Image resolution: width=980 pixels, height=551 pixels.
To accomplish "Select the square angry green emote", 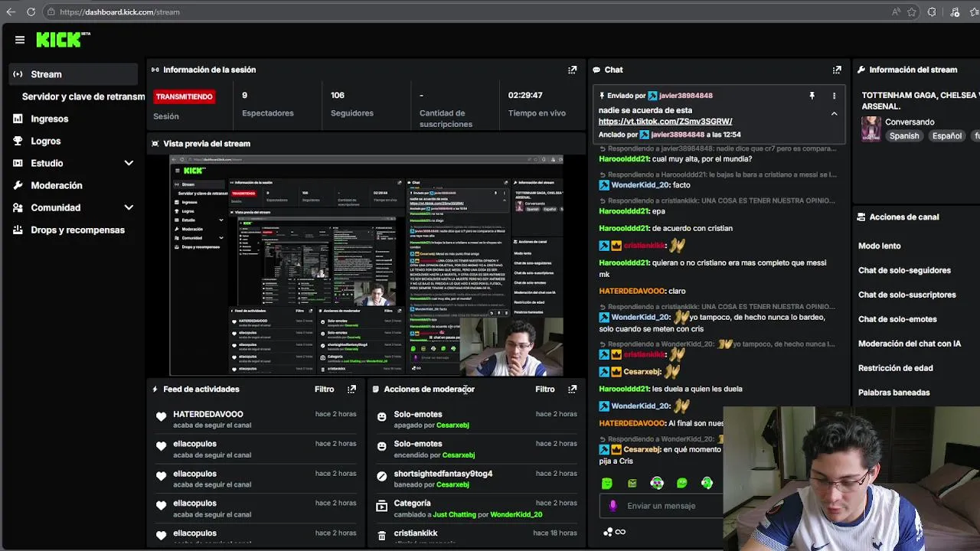I will click(632, 483).
